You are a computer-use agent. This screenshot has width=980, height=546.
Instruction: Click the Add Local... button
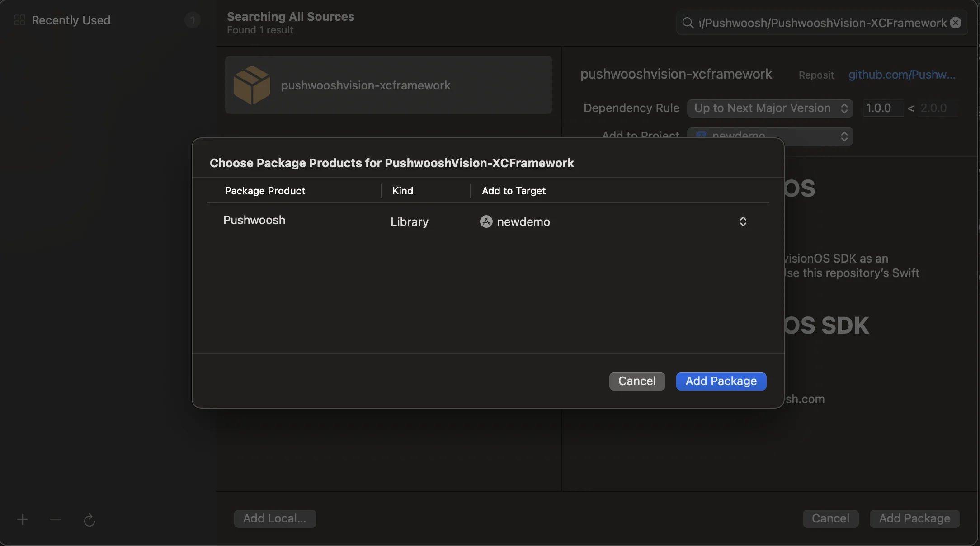(274, 518)
